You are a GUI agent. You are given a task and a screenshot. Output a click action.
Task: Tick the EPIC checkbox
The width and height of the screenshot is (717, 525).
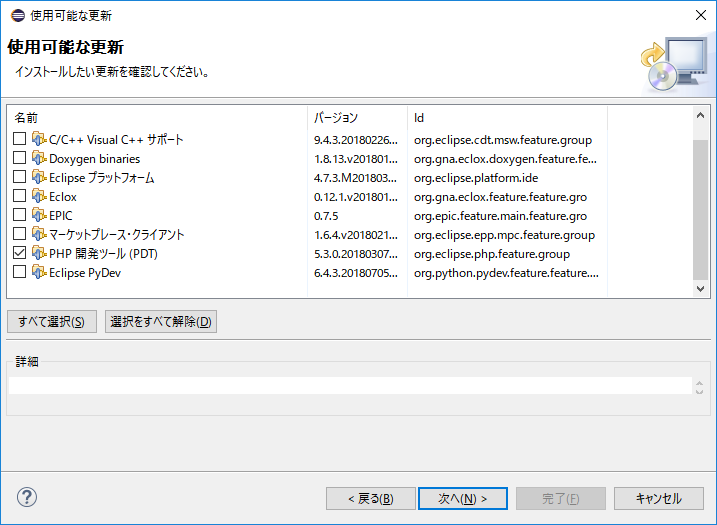20,214
